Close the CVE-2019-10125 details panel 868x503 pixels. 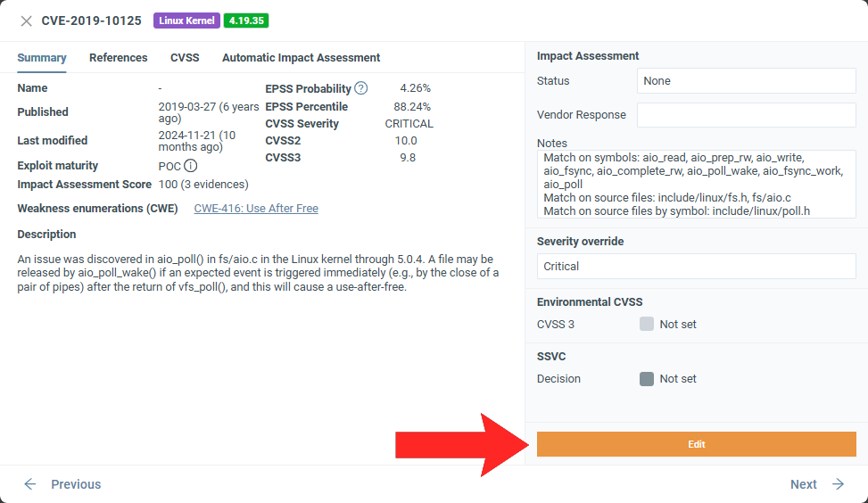tap(27, 21)
